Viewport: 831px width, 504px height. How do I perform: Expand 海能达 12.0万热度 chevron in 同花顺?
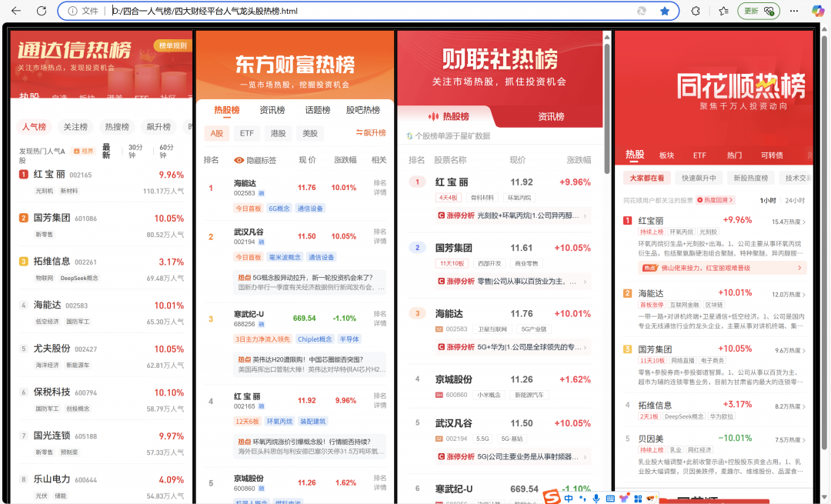804,295
